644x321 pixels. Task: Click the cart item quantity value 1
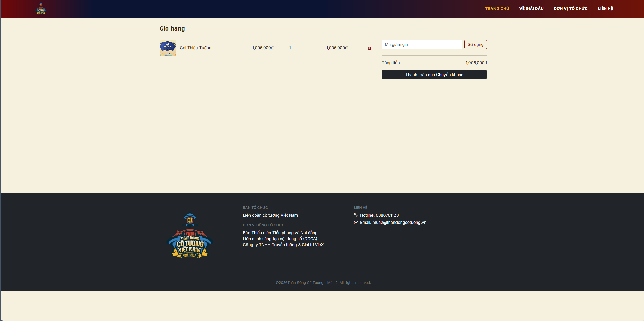point(290,48)
